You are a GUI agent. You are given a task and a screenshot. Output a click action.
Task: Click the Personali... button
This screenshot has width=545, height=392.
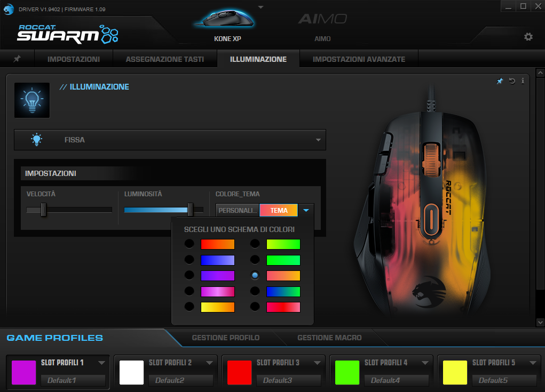pyautogui.click(x=238, y=211)
